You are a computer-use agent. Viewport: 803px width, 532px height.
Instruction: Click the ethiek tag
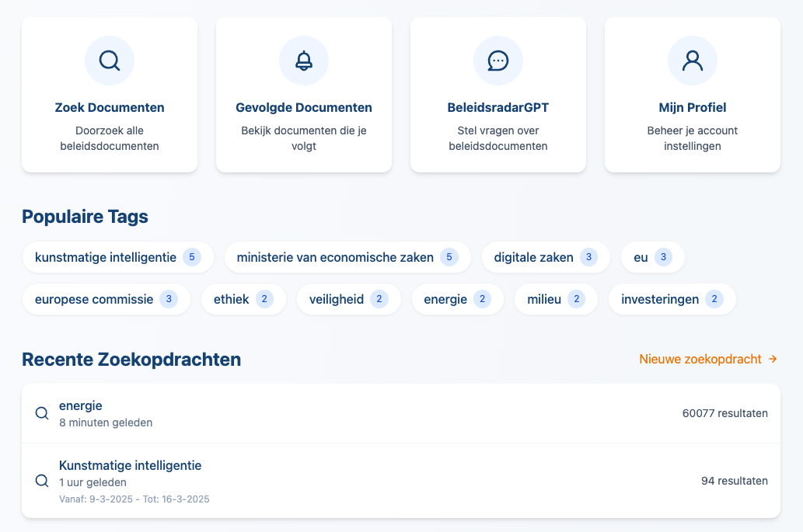pos(243,299)
